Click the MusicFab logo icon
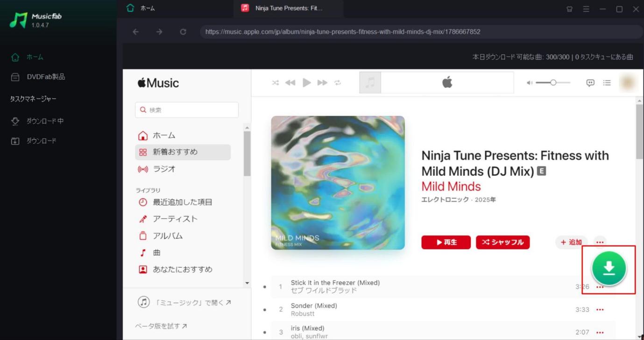The image size is (644, 340). coord(18,20)
